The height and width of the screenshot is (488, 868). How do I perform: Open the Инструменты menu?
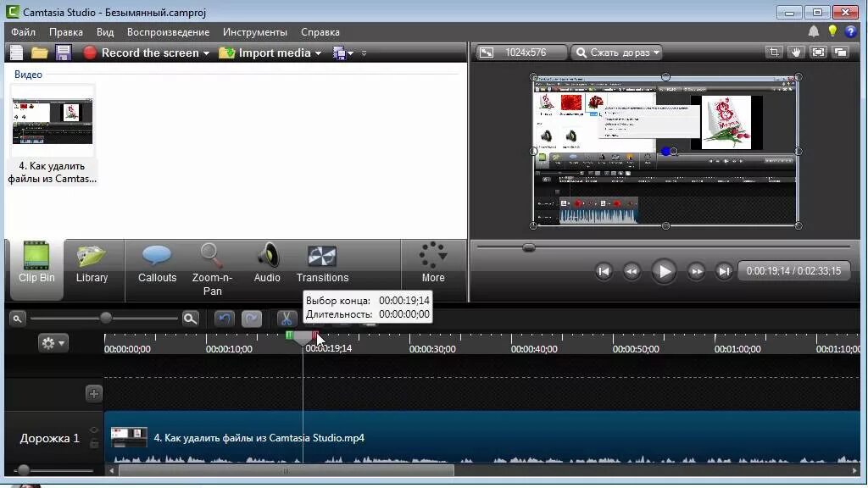(x=255, y=32)
